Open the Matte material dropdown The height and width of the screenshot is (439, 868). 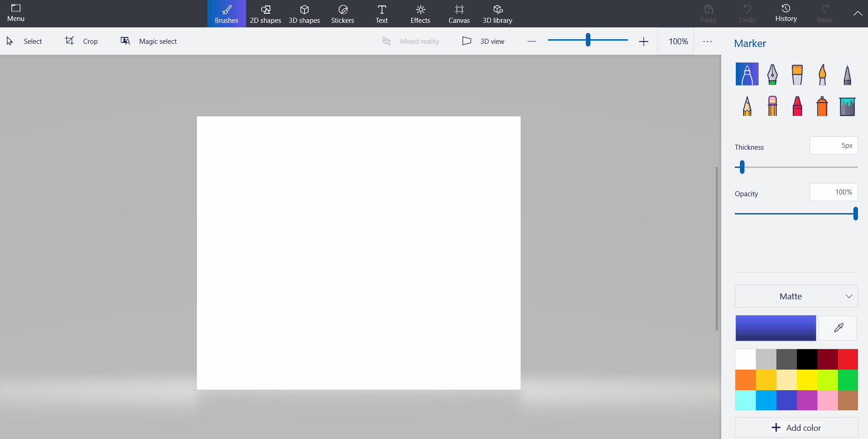[x=796, y=296]
